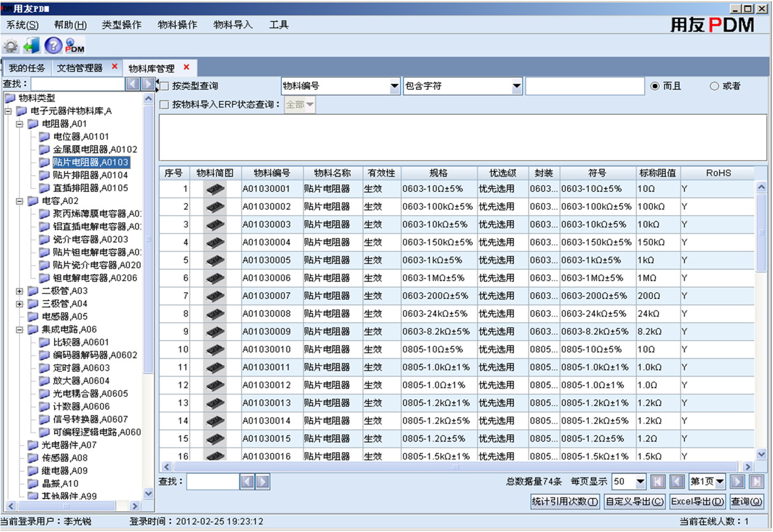Click next-match arrow beside tree search box
773x532 pixels.
[x=148, y=84]
